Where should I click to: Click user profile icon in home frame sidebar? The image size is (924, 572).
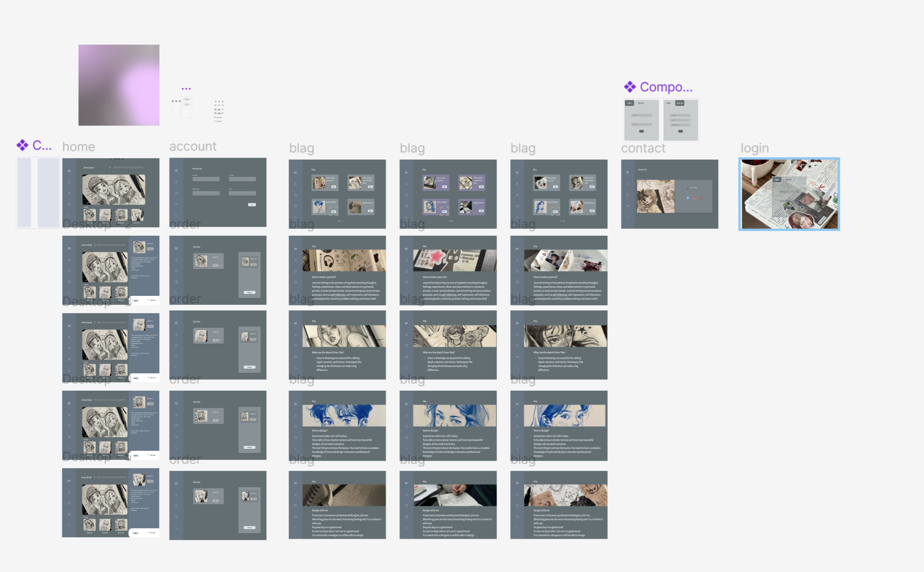tap(69, 182)
